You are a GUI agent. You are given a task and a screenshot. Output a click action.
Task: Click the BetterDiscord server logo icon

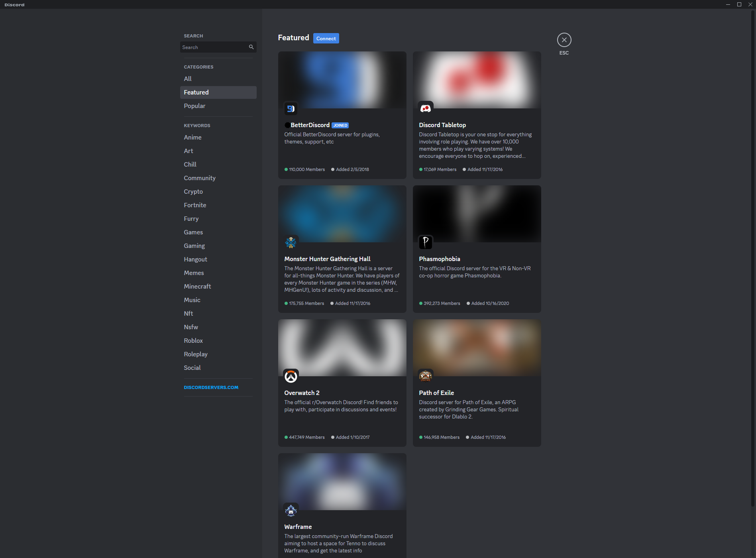(291, 108)
